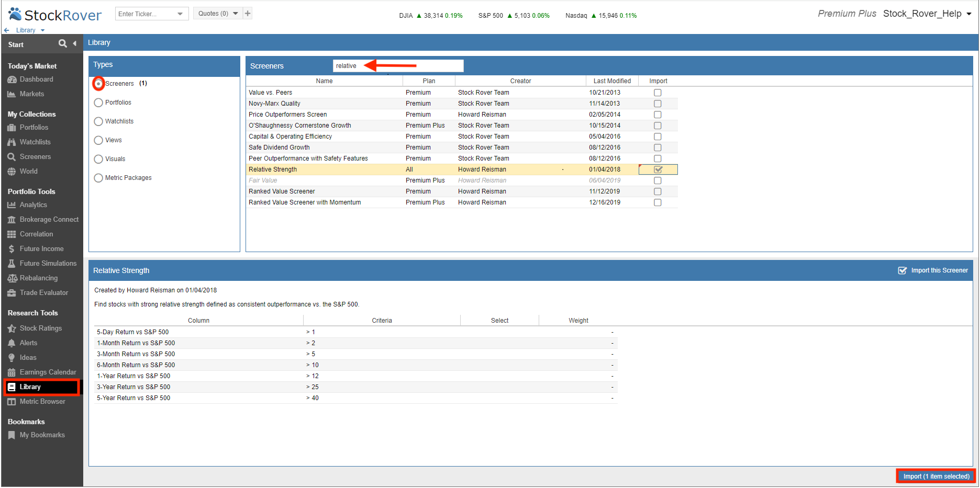The height and width of the screenshot is (488, 980).
Task: Click the Earnings Calendar icon
Action: 12,372
